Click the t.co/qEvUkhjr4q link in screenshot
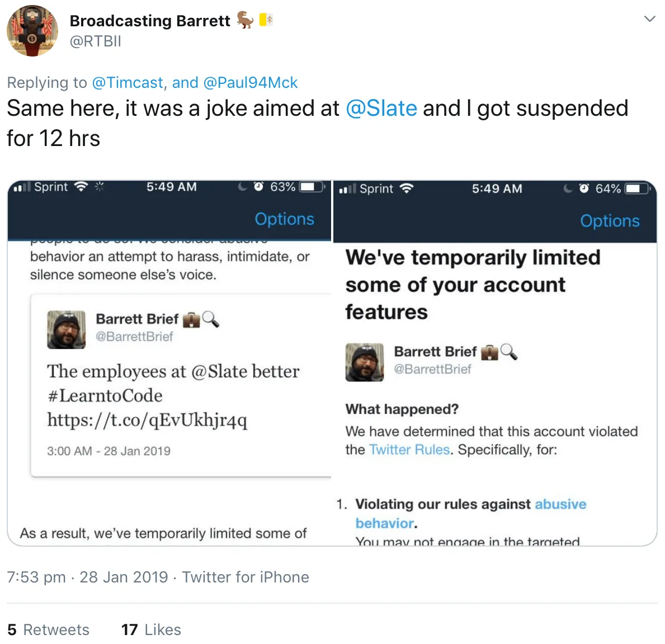The width and height of the screenshot is (665, 644). [147, 420]
